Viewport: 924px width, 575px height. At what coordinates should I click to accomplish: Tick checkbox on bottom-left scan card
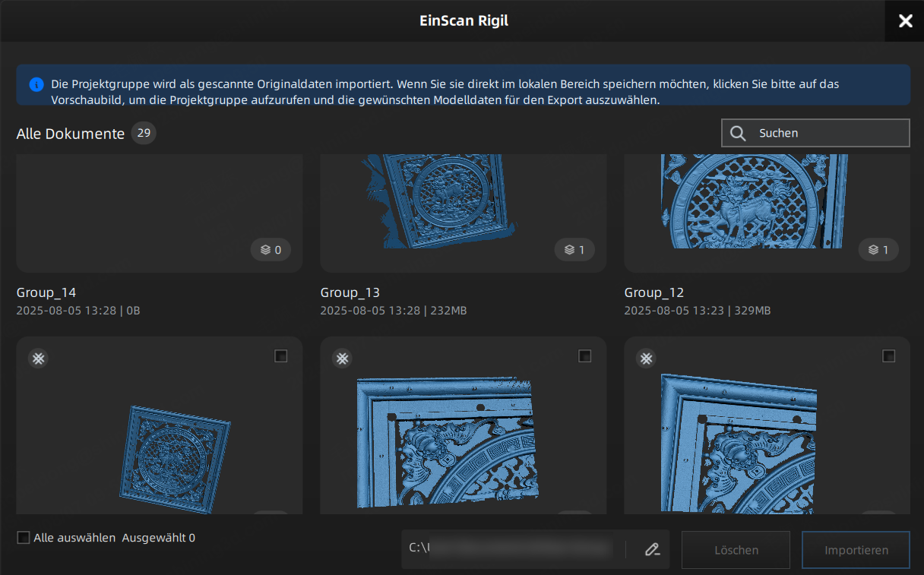(x=281, y=356)
